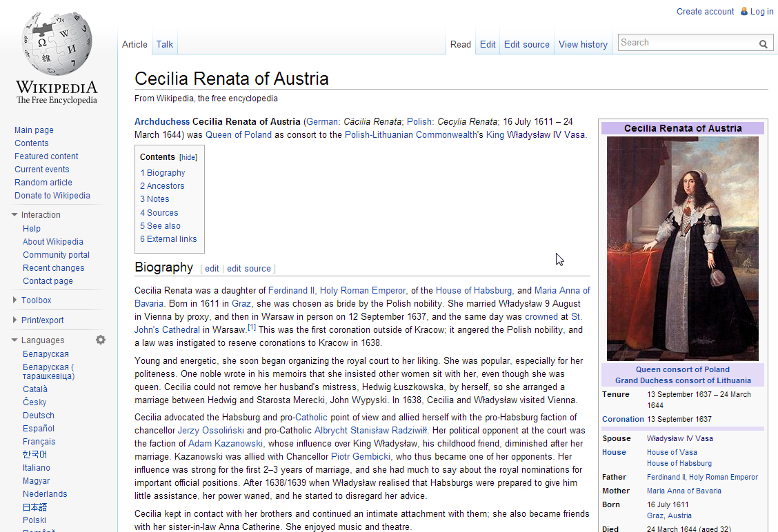Open Recent changes link
778x532 pixels.
(x=54, y=268)
